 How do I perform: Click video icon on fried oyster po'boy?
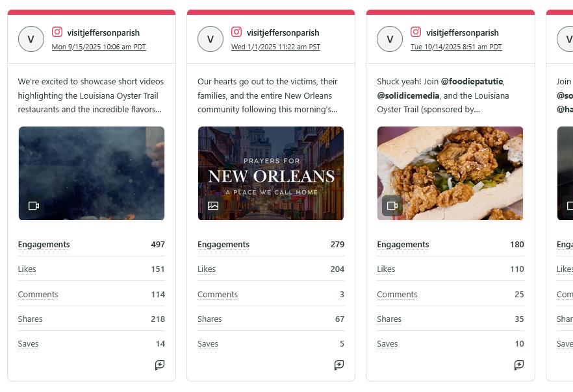coord(392,206)
